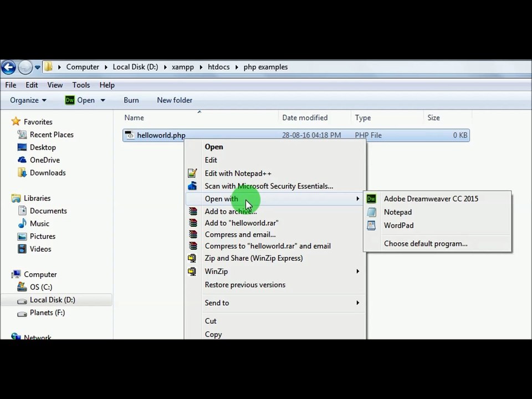This screenshot has height=399, width=532.
Task: Click the Pictures library icon
Action: tap(22, 236)
